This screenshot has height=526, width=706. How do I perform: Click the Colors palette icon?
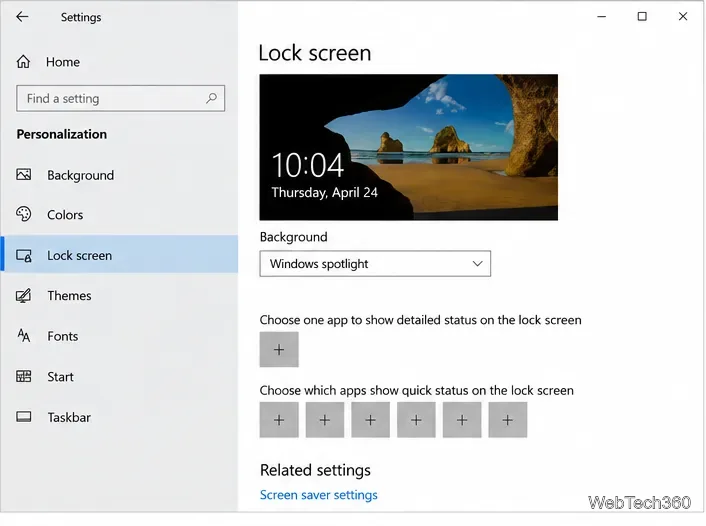(x=23, y=214)
